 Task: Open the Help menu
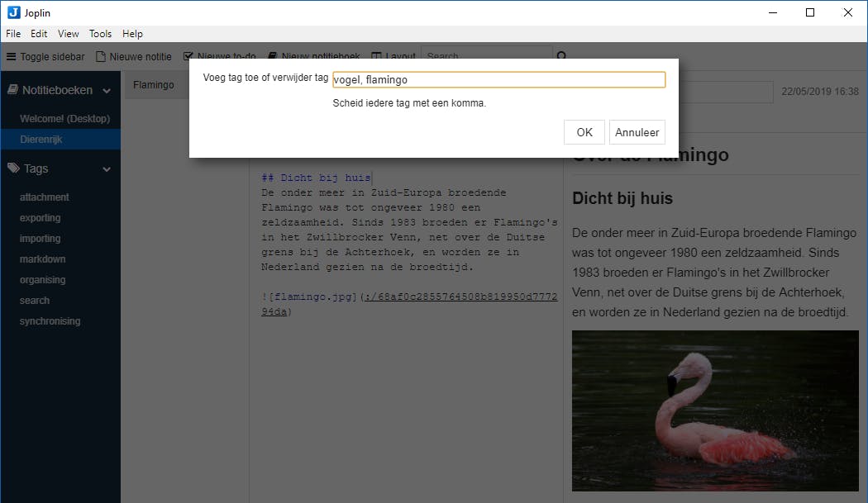(x=132, y=34)
